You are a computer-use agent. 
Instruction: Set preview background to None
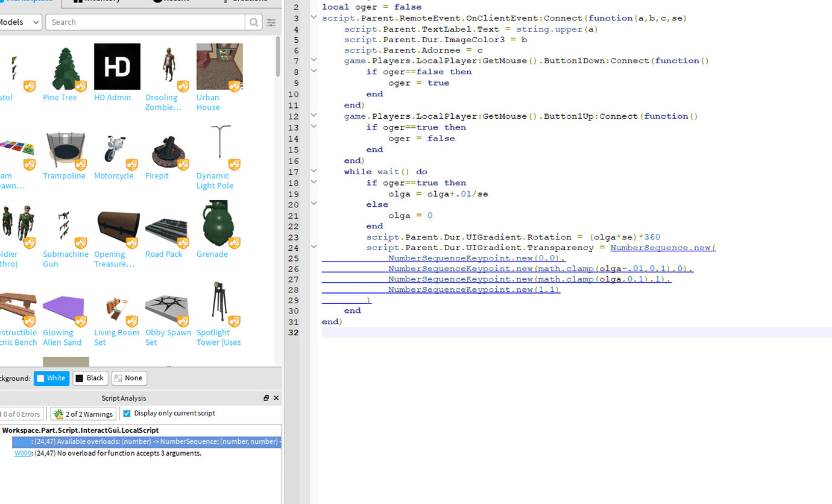point(129,378)
